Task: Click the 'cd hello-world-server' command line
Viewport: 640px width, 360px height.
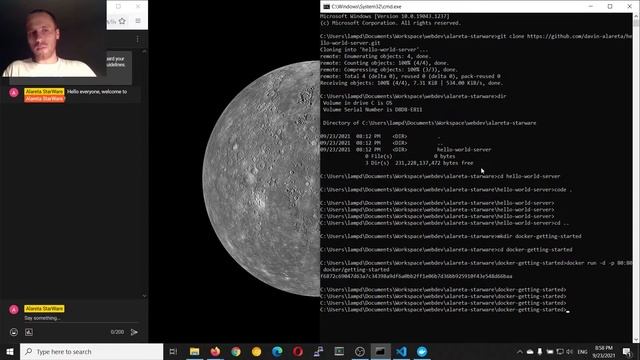Action: point(440,176)
